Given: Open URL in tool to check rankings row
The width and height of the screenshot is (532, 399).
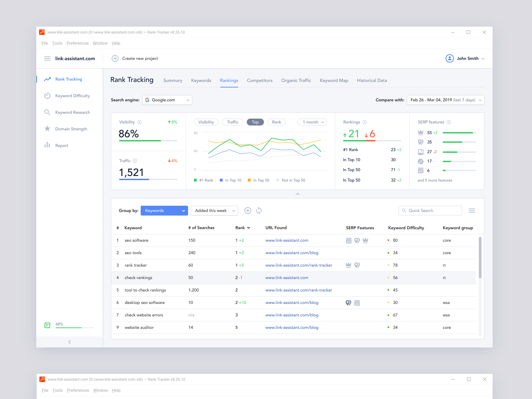Looking at the screenshot, I should click(x=299, y=290).
